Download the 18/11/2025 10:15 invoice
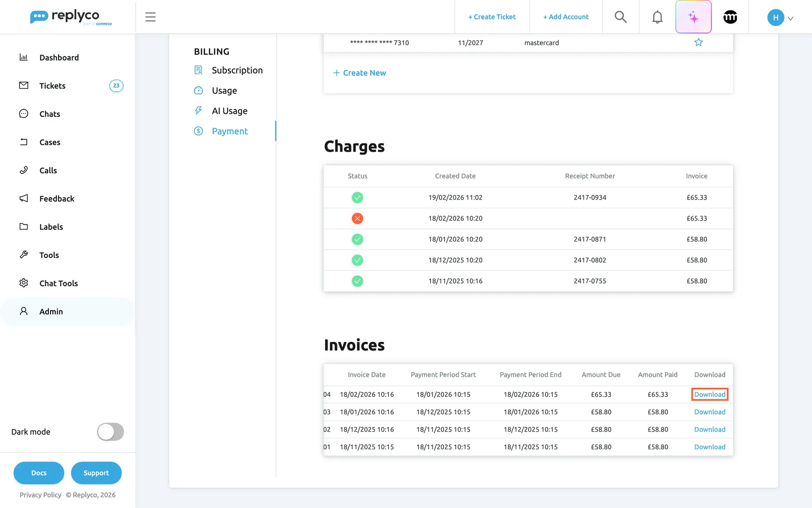The height and width of the screenshot is (508, 812). pyautogui.click(x=710, y=447)
